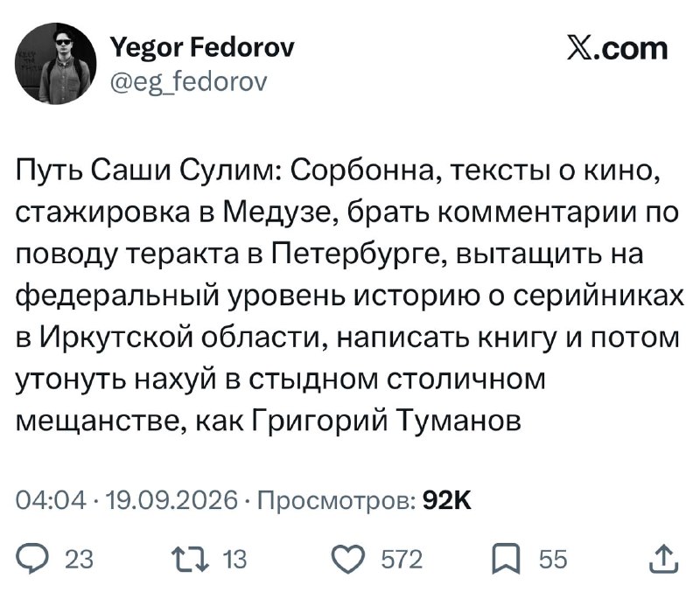Click the 55 bookmarks count
This screenshot has height=599, width=700.
coord(553,560)
